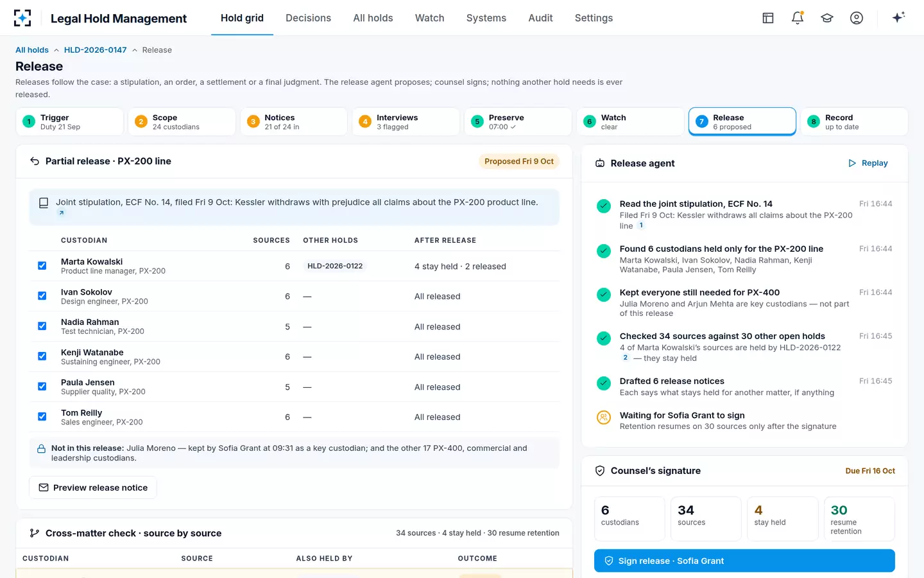Open the Interviews step with 3 flagged
The width and height of the screenshot is (924, 578).
pos(406,121)
